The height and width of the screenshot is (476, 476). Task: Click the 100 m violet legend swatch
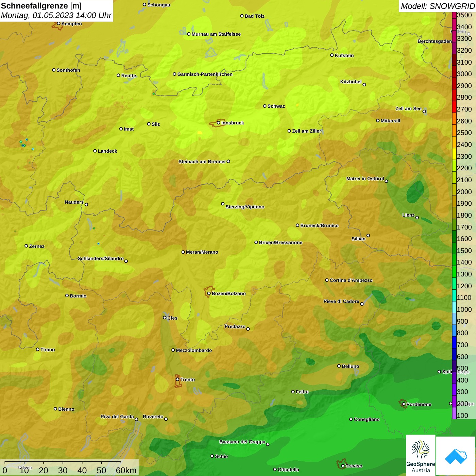pos(454,413)
